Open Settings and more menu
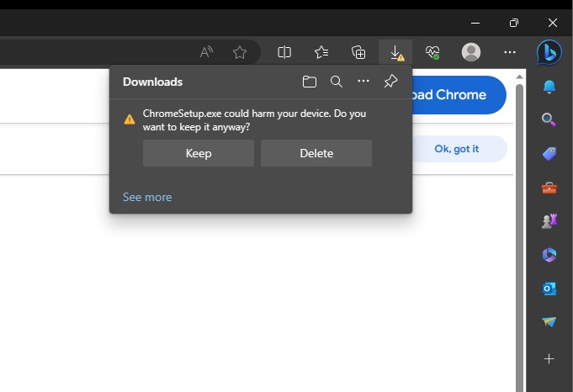The image size is (573, 392). tap(509, 52)
